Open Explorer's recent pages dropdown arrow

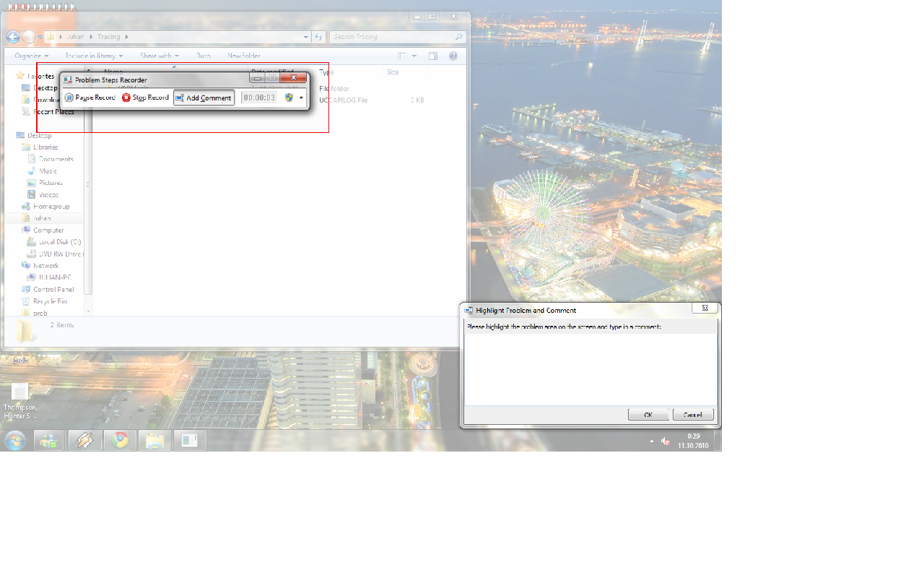point(39,38)
